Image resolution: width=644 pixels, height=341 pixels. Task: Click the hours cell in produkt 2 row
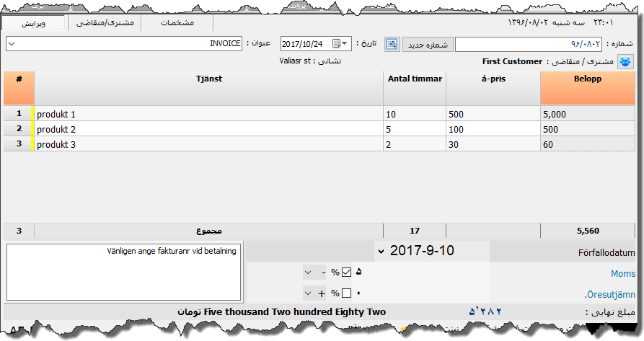415,129
